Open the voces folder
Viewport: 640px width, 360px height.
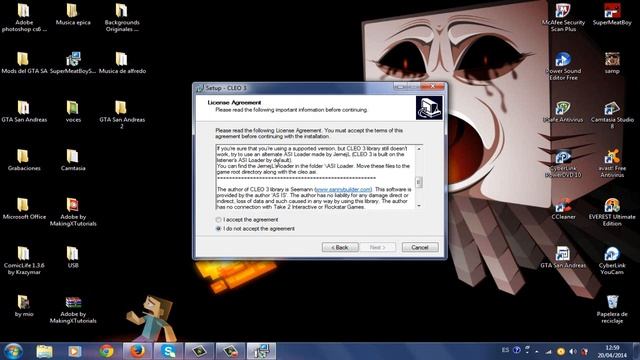pyautogui.click(x=73, y=111)
